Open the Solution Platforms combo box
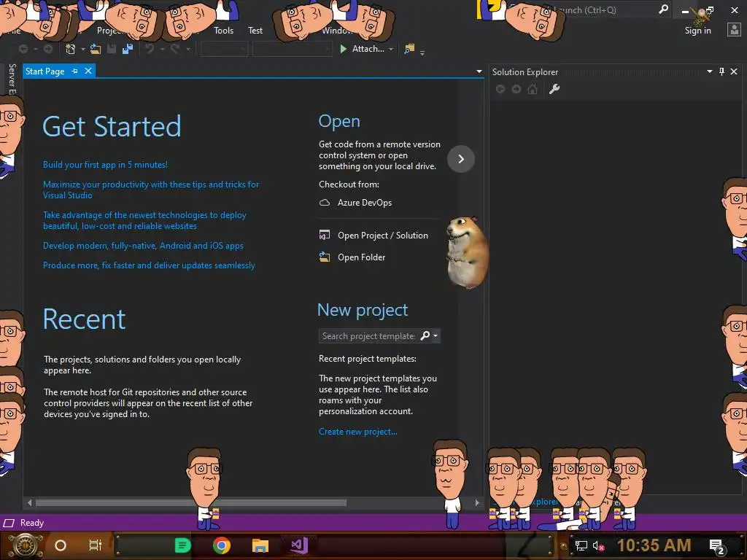Screen dimensions: 747x560 pos(292,49)
